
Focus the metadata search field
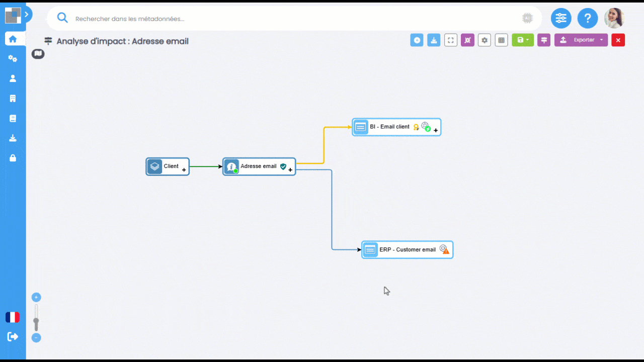point(294,19)
